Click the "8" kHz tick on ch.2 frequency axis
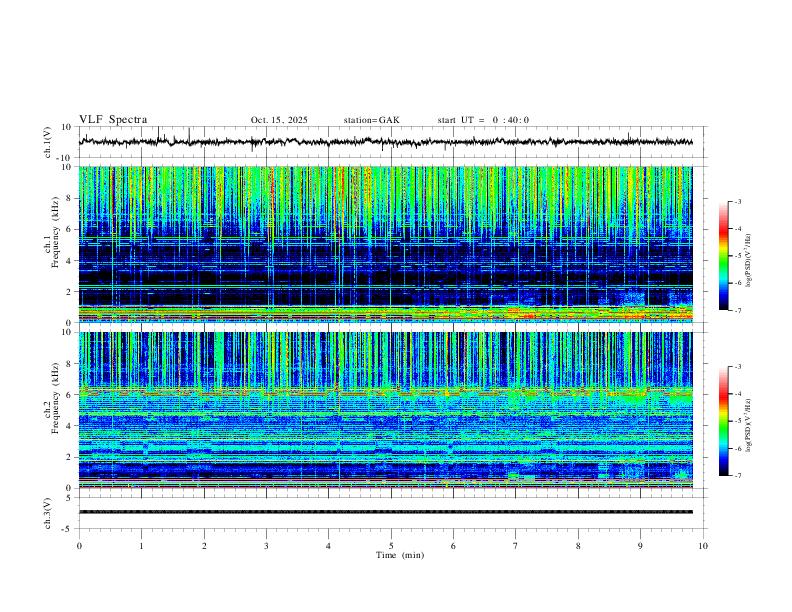Viewport: 792px width, 612px height. pos(70,364)
